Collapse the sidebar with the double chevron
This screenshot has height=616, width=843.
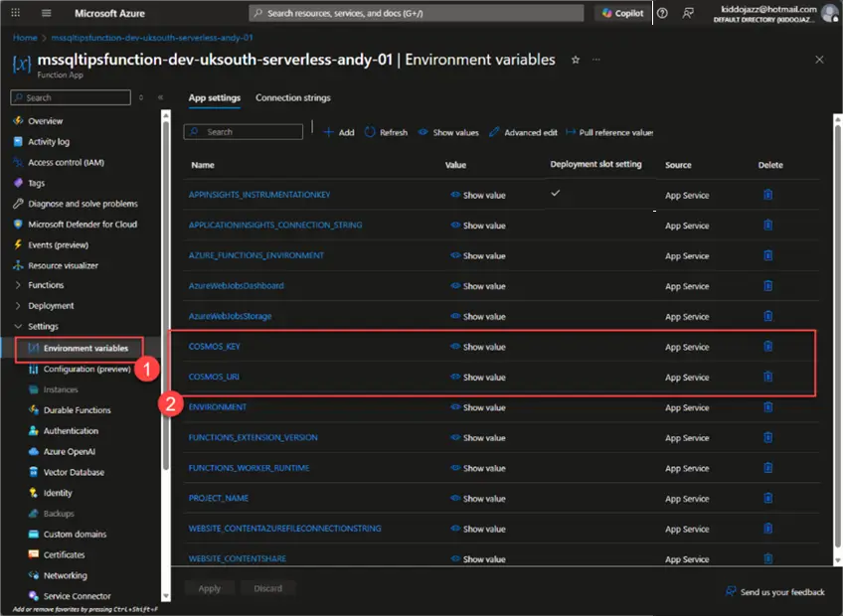[x=160, y=97]
